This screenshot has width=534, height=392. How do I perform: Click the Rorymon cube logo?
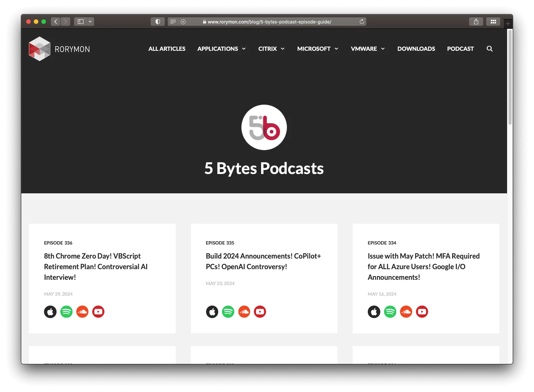tap(39, 49)
